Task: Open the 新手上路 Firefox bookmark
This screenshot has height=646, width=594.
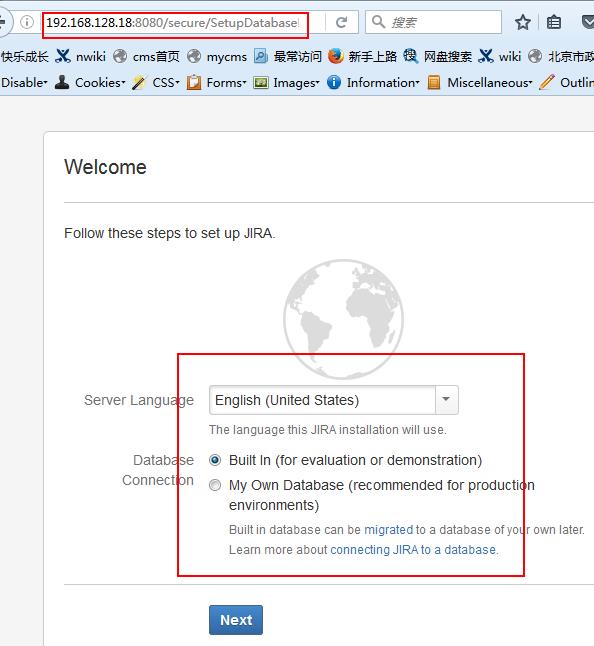Action: [362, 56]
